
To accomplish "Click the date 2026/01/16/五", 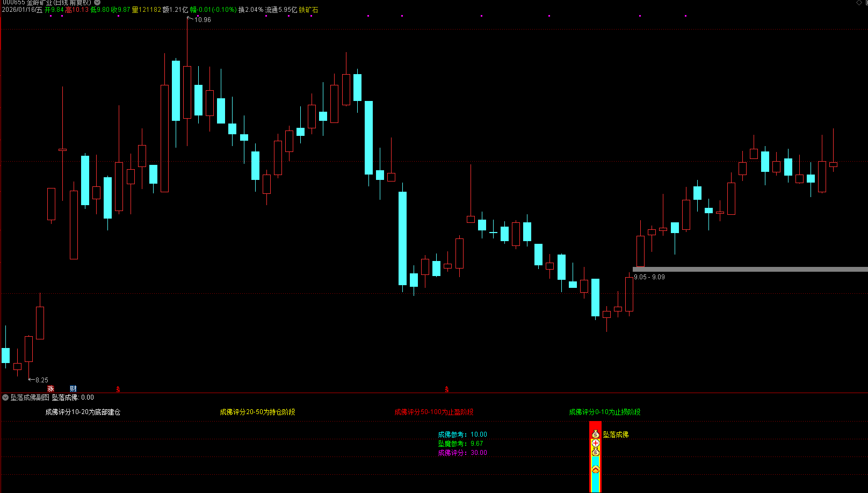I will point(22,10).
